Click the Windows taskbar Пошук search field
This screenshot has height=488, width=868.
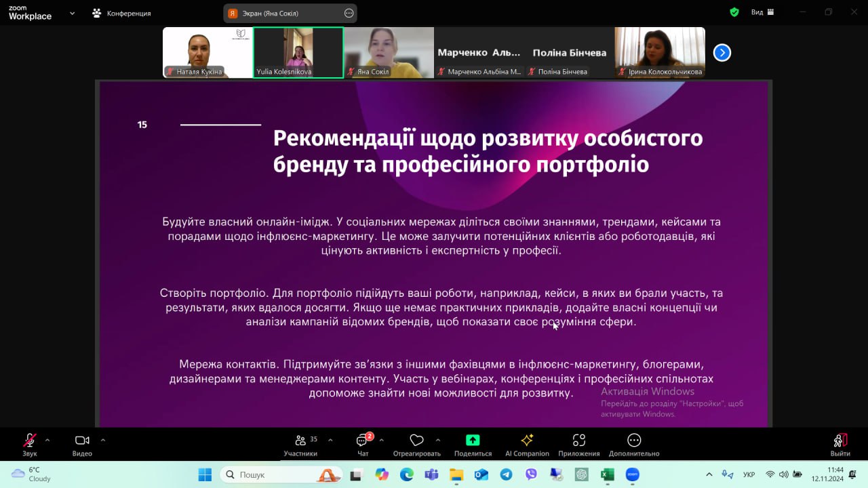271,474
